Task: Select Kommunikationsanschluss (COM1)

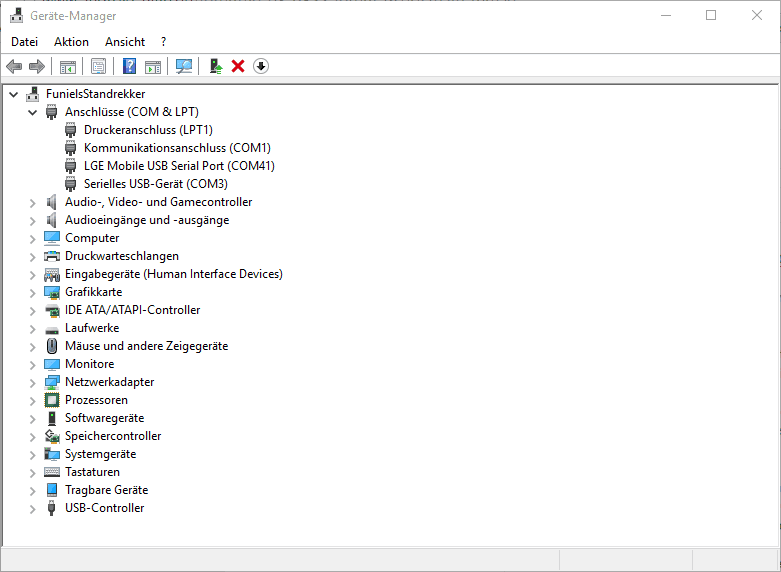Action: tap(177, 147)
